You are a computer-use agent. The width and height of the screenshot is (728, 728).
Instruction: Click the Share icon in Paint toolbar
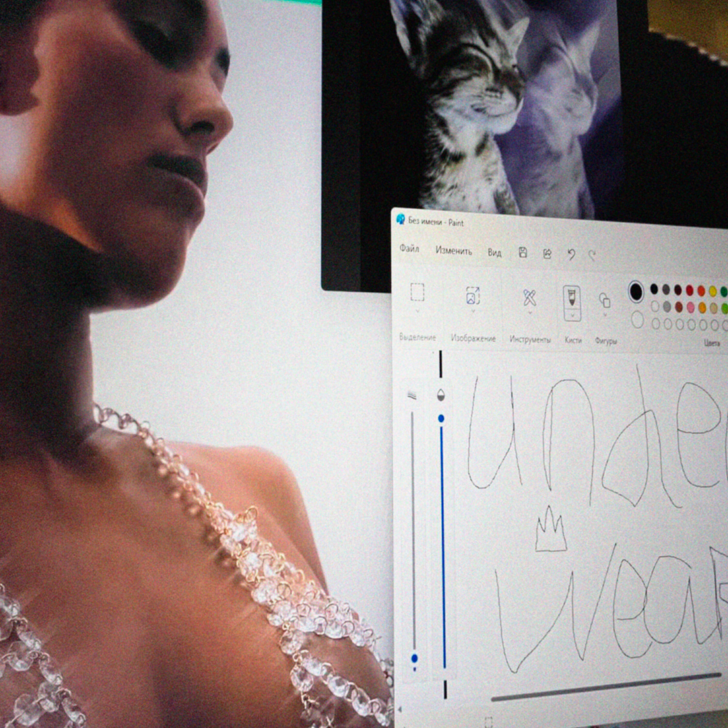tap(547, 254)
